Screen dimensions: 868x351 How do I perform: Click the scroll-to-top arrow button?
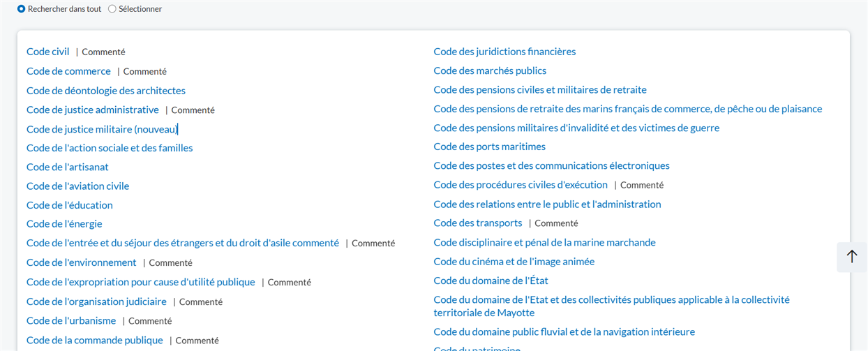tap(851, 257)
